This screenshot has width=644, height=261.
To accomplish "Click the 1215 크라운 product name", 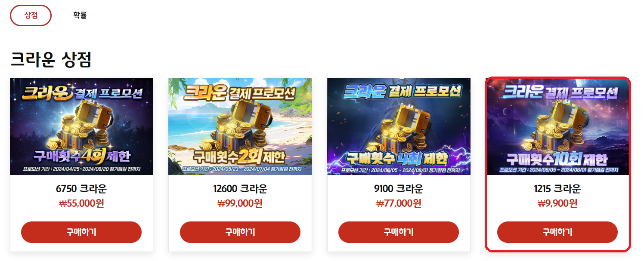I will [557, 189].
